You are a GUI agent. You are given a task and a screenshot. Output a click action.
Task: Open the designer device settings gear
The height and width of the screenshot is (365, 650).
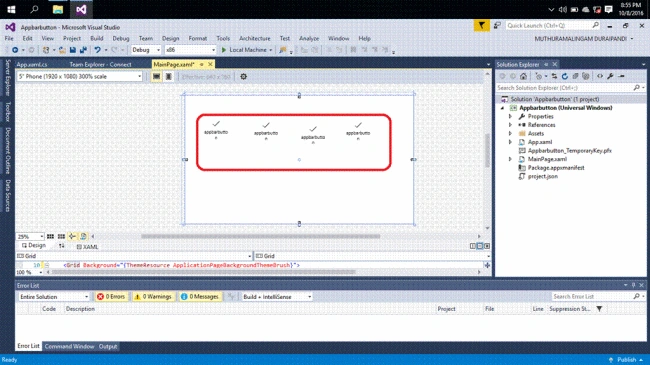243,77
